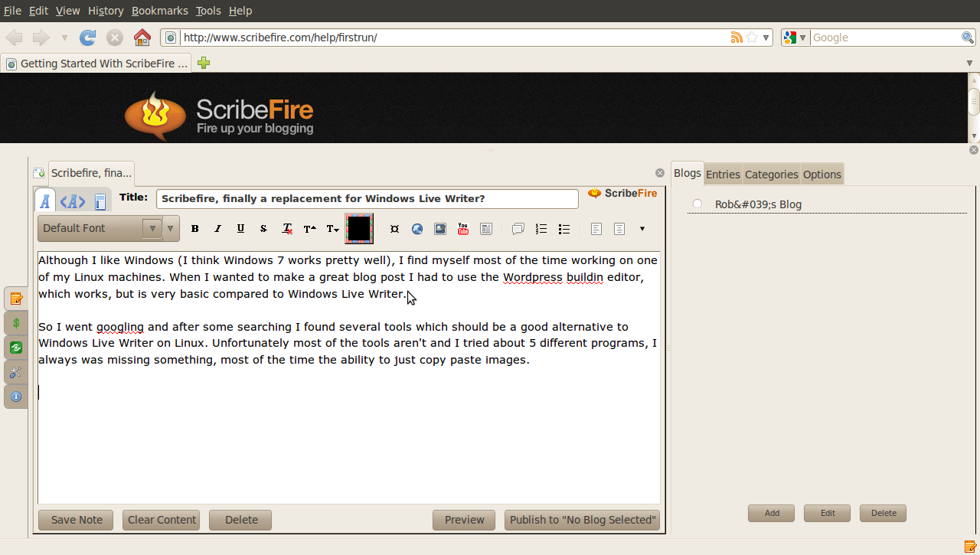The height and width of the screenshot is (555, 980).
Task: Open the blog editor side panel
Action: 16,298
